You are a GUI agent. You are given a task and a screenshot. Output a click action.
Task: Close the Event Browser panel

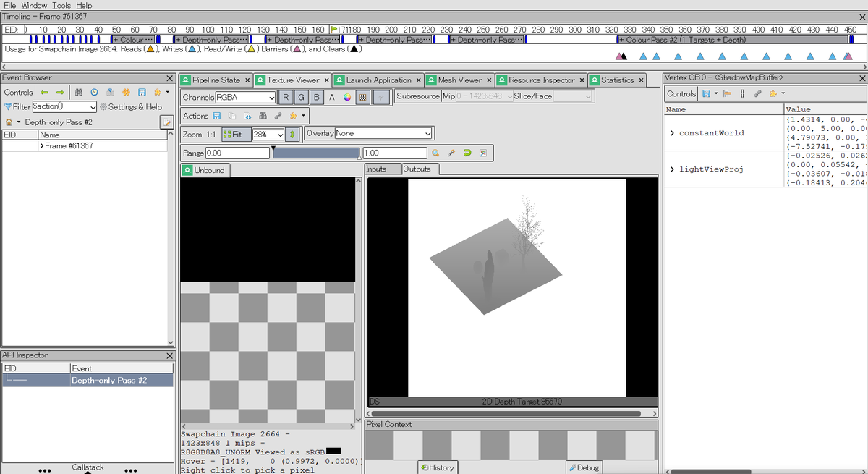click(x=169, y=78)
